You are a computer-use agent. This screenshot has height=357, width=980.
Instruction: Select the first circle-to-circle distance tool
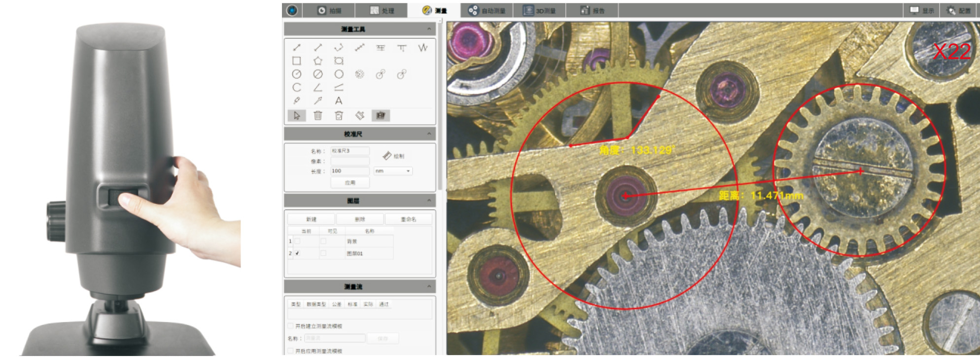381,74
